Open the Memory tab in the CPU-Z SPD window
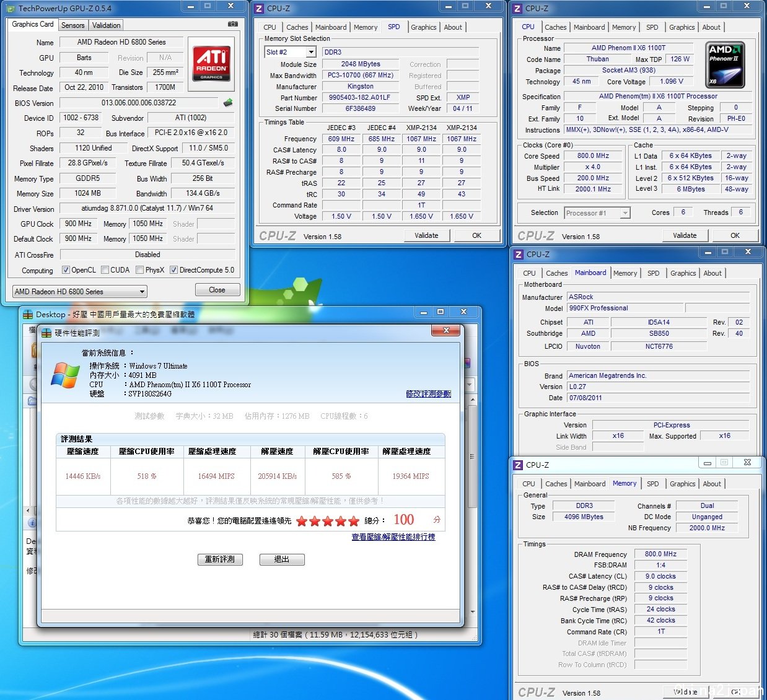Viewport: 767px width, 700px height. [366, 27]
